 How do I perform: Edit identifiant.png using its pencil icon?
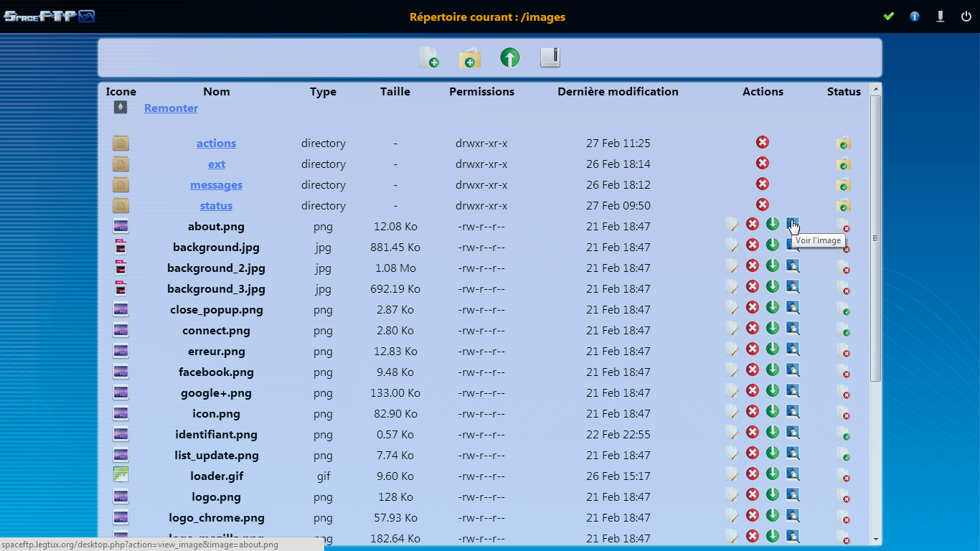[x=732, y=432]
